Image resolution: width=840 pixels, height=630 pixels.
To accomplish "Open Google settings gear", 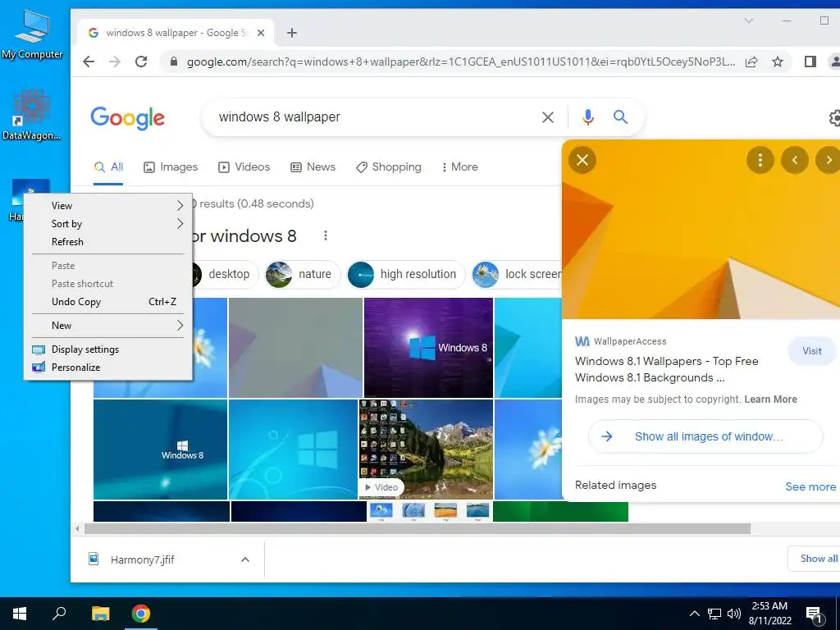I will click(834, 118).
